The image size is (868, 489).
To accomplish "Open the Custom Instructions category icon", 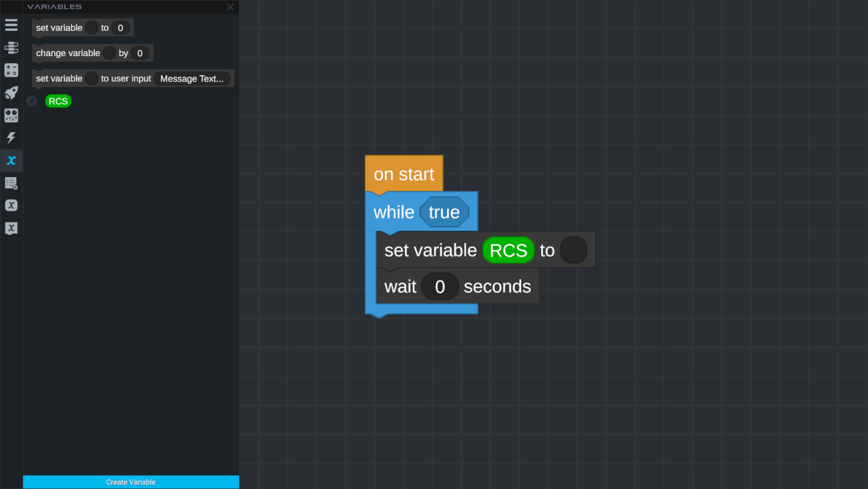I will click(11, 228).
